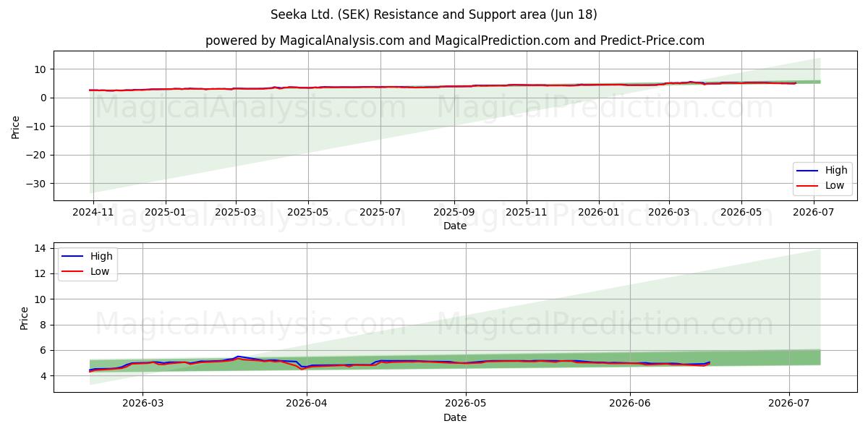Click the '6' price tick in the bottom chart

coord(45,350)
